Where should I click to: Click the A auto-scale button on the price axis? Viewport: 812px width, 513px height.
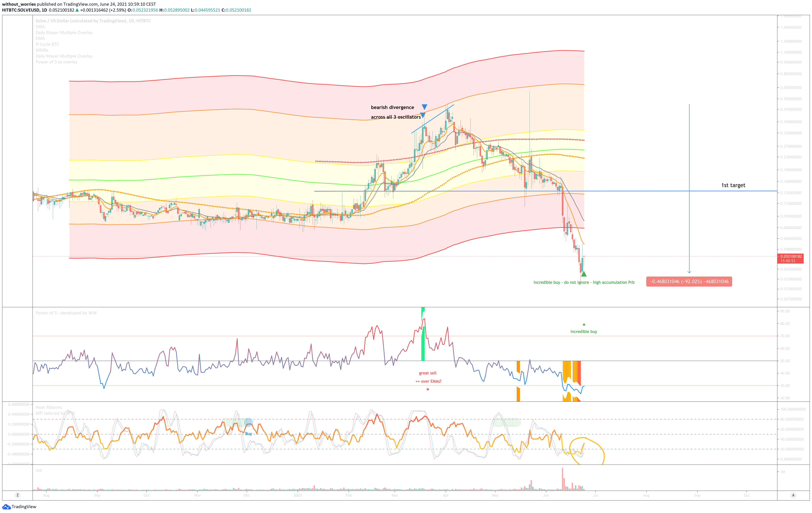pos(793,495)
